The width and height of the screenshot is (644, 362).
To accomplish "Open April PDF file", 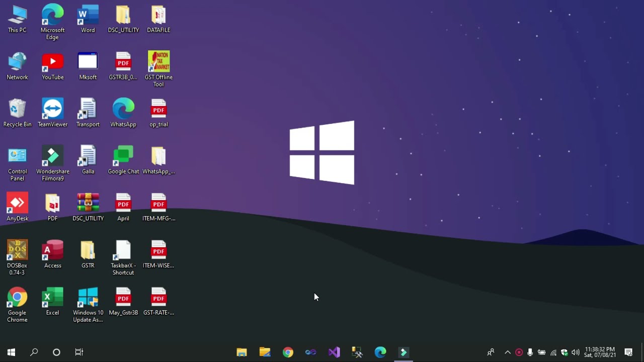I will pyautogui.click(x=123, y=207).
